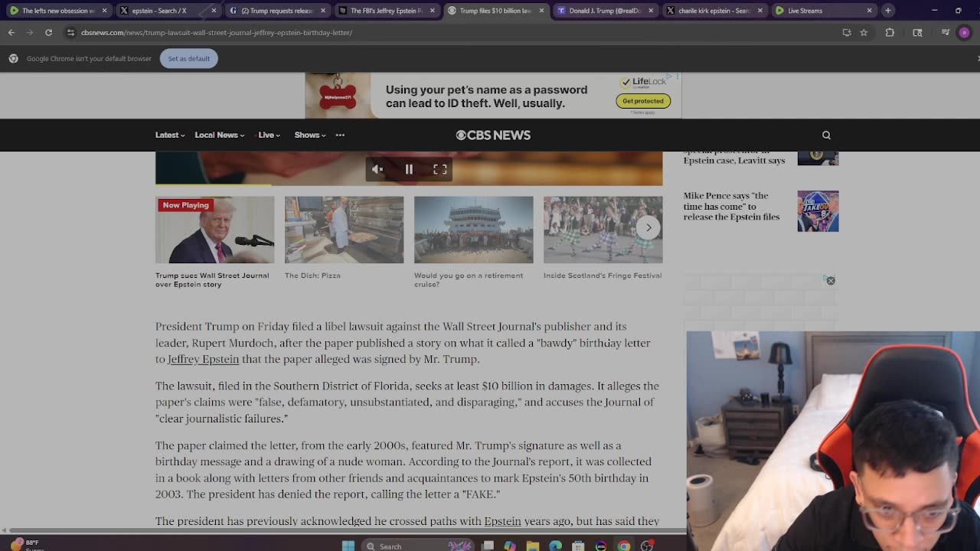Open Copilot from the taskbar

click(x=509, y=546)
